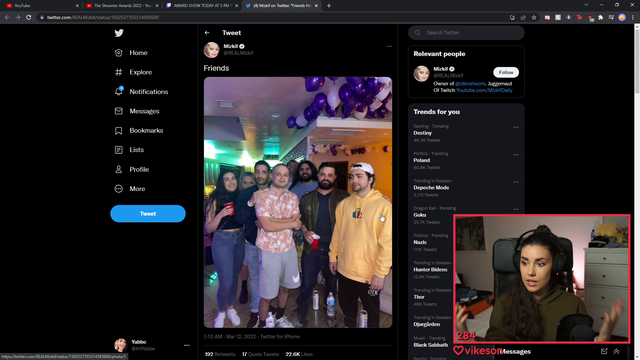Screen dimensions: 640x360
Task: Open the Black Sabbath trend
Action: click(x=431, y=345)
